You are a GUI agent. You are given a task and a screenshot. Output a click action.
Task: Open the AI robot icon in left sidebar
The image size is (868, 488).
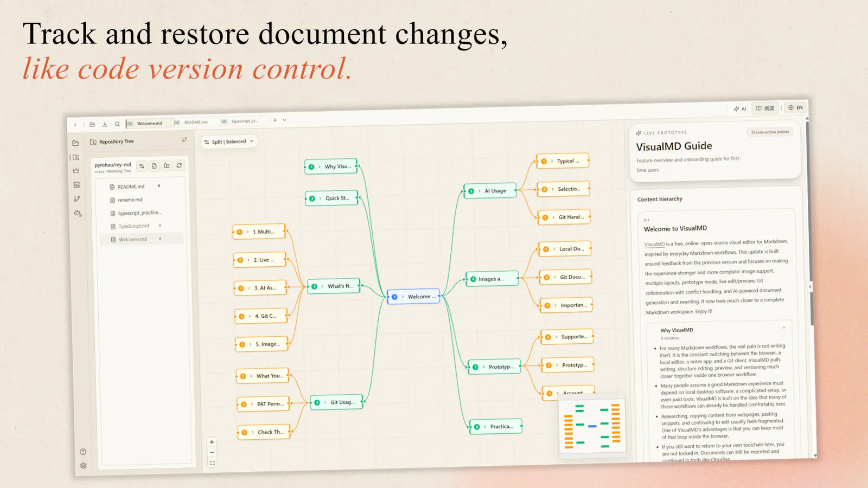coord(78,213)
